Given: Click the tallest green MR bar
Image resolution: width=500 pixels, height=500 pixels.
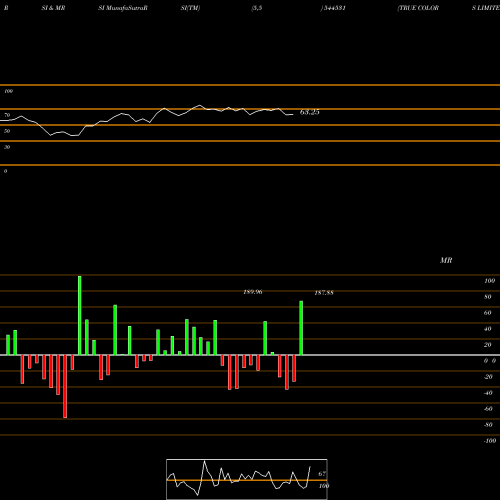Looking at the screenshot, I should pyautogui.click(x=80, y=315).
